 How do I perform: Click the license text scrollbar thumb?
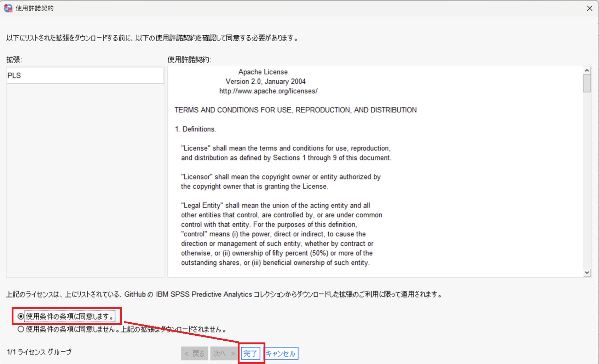coord(587,83)
